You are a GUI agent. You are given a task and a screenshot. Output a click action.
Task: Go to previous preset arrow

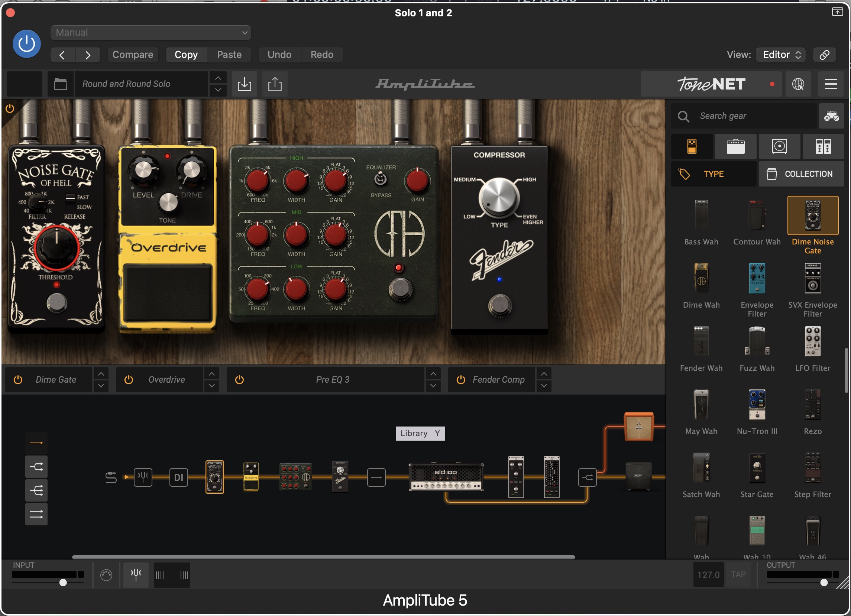(62, 55)
